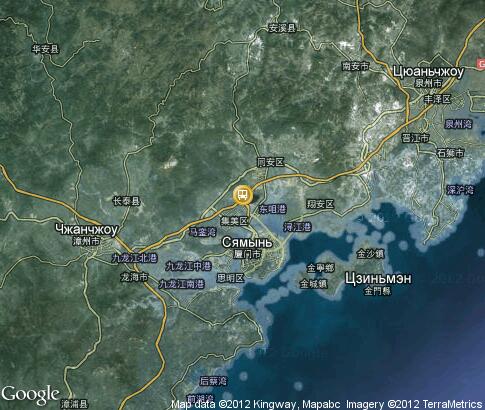Viewport: 485px width, 410px height.
Task: Click the 华安县 map label
Action: (x=45, y=50)
